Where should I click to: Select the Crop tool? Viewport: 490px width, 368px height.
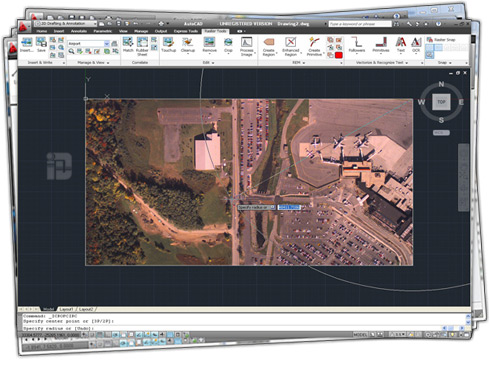tap(228, 45)
